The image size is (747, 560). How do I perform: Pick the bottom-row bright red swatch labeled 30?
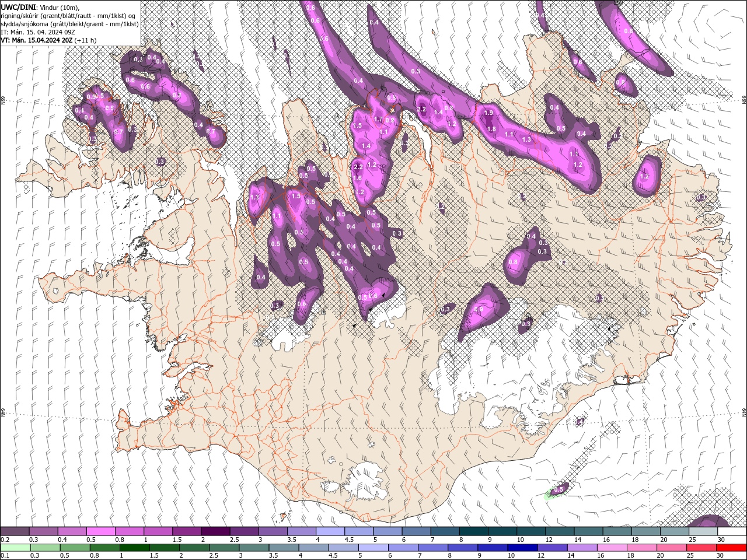coord(732,548)
